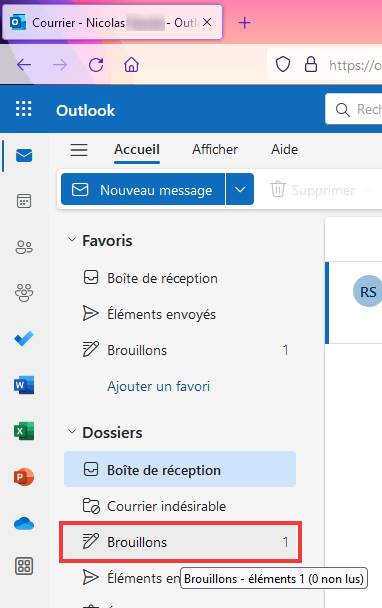Screen dimensions: 382x608
Task: Click the browser back arrow
Action: point(24,65)
